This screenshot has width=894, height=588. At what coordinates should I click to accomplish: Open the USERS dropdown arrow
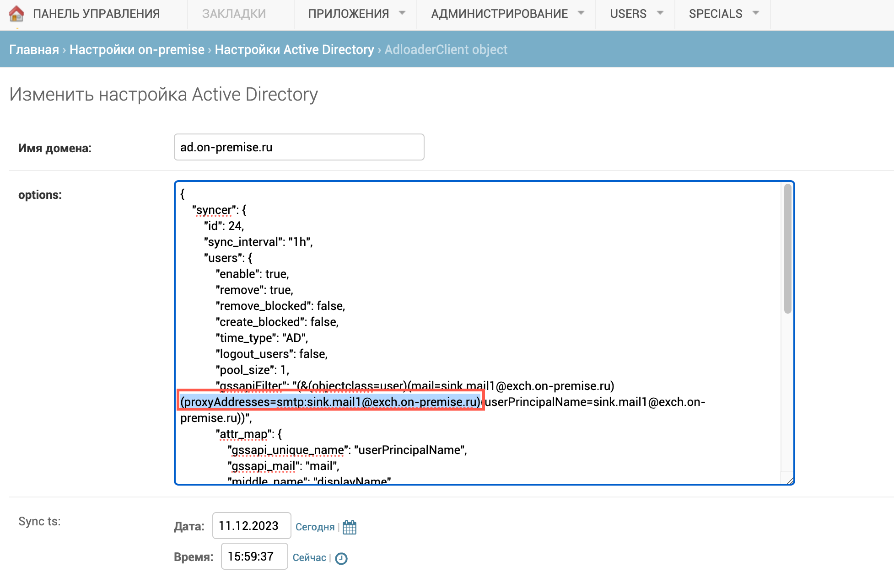point(660,13)
